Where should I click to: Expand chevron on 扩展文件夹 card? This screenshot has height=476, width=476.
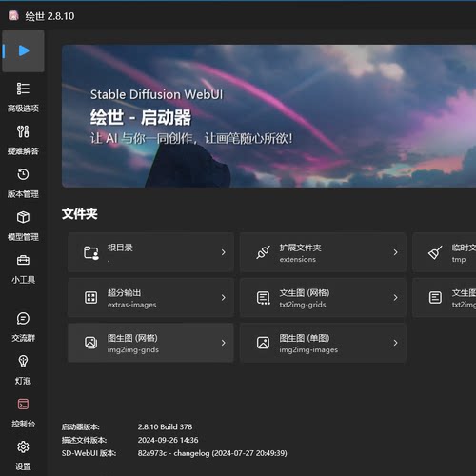pyautogui.click(x=395, y=252)
